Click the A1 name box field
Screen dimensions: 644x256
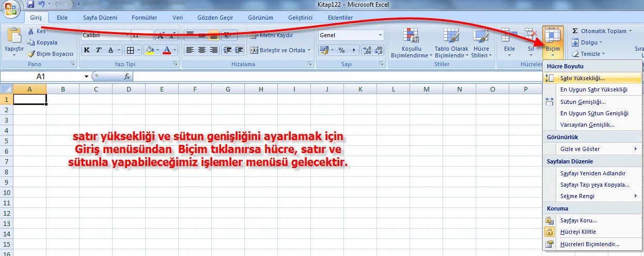(x=41, y=77)
